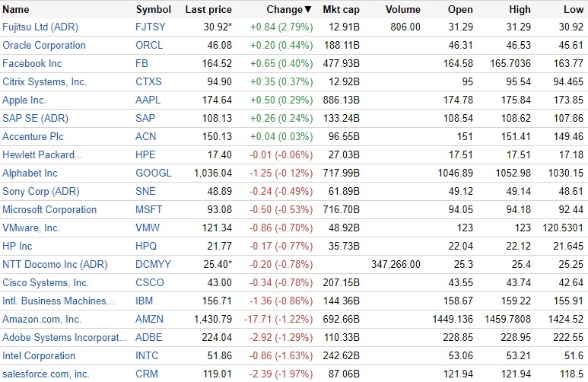588x382 pixels.
Task: Open the Microsoft Corporation link
Action: pos(49,209)
